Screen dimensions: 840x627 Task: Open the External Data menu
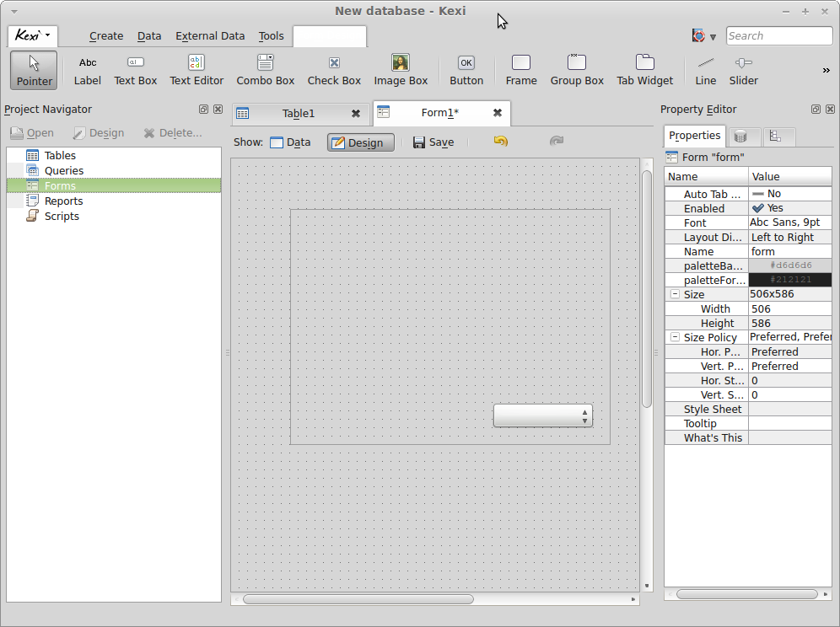click(210, 36)
